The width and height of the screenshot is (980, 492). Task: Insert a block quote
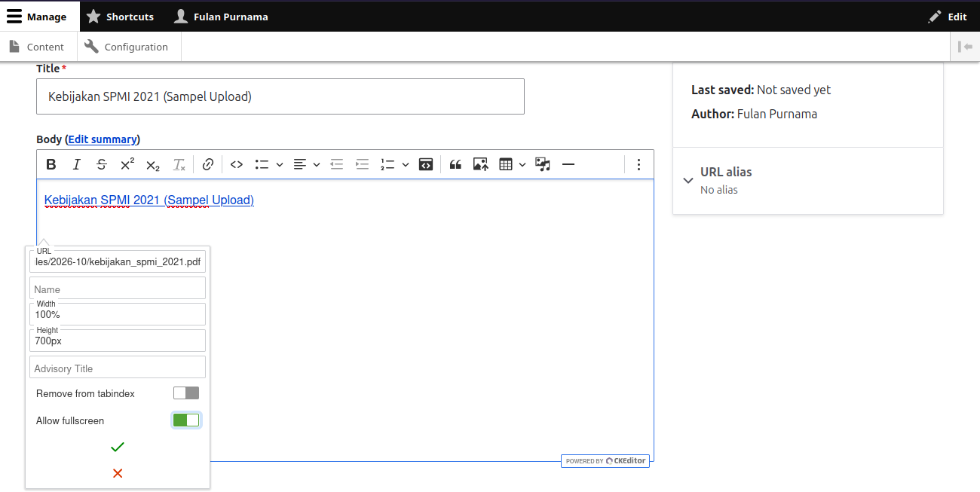(455, 164)
